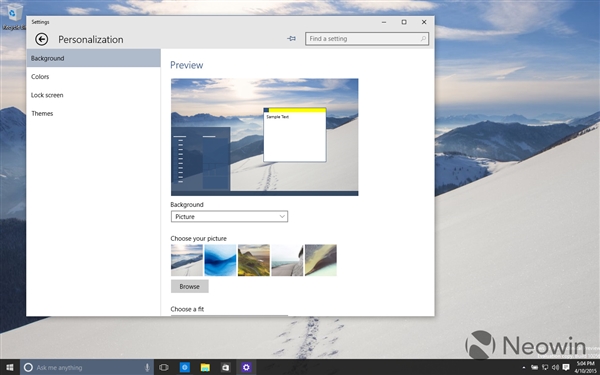This screenshot has width=600, height=375.
Task: Click the magnifier icon in Find a setting
Action: pyautogui.click(x=423, y=39)
